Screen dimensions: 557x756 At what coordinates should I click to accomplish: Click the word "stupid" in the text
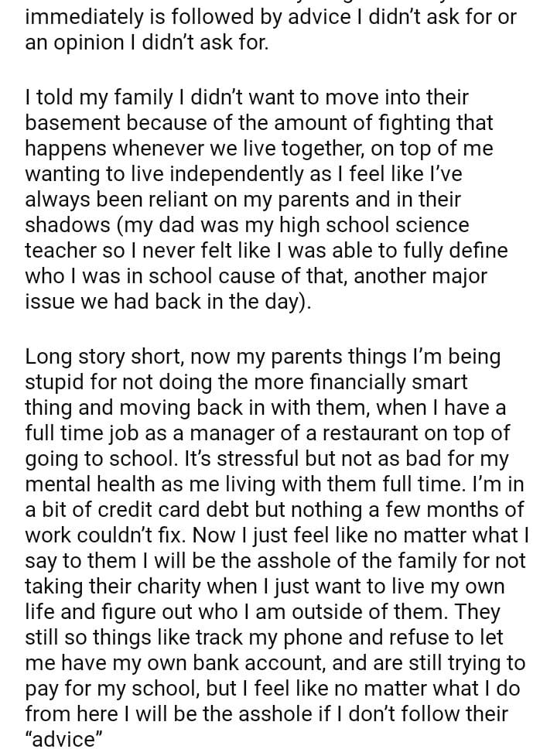[60, 383]
